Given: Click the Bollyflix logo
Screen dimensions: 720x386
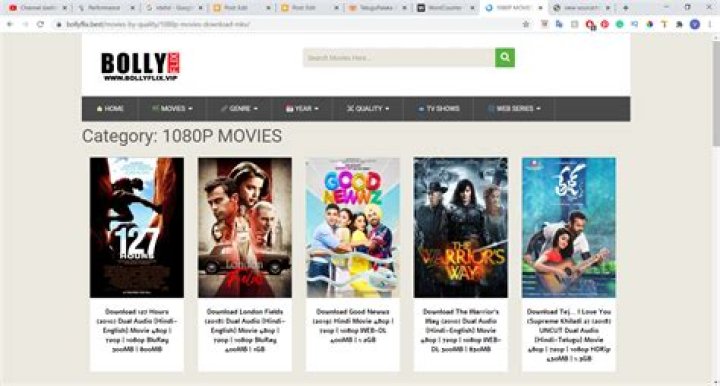Looking at the screenshot, I should tap(140, 67).
